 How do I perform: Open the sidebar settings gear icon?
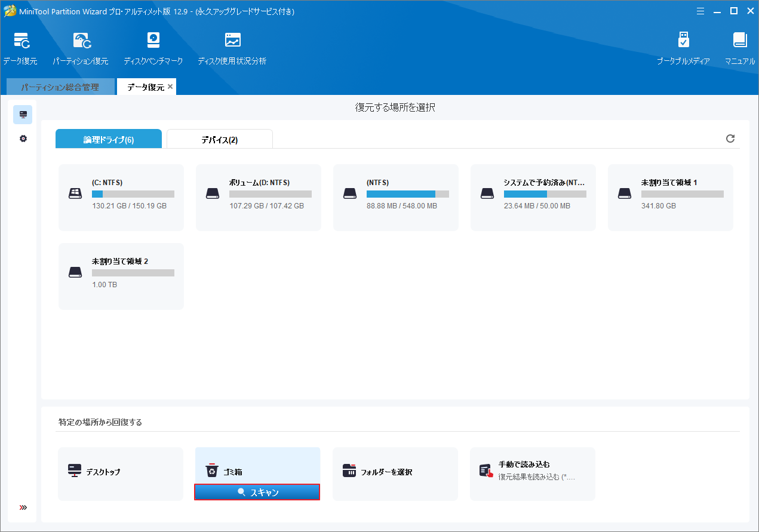tap(23, 139)
